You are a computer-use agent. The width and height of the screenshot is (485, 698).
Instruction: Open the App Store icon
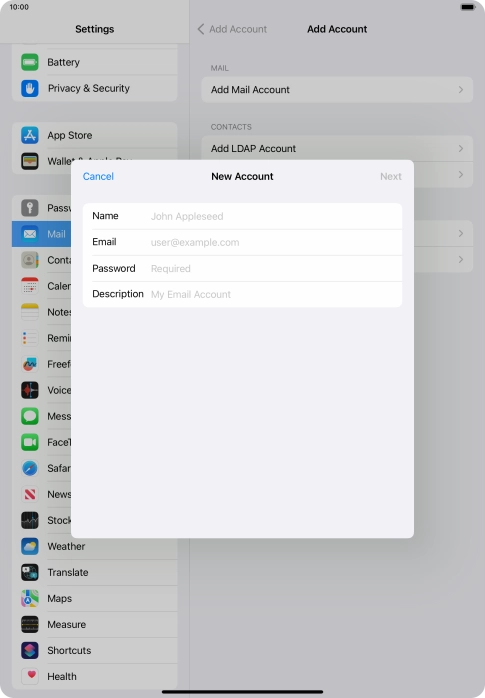(x=30, y=135)
